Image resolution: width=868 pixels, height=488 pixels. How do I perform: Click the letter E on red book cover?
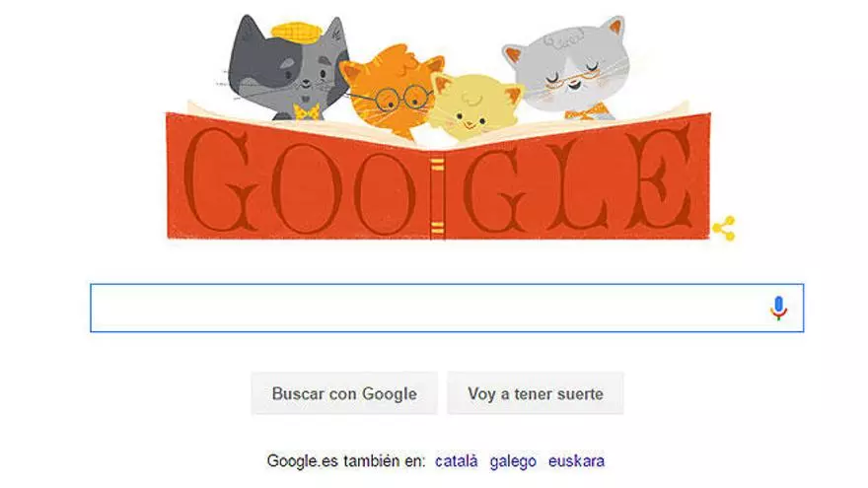660,178
